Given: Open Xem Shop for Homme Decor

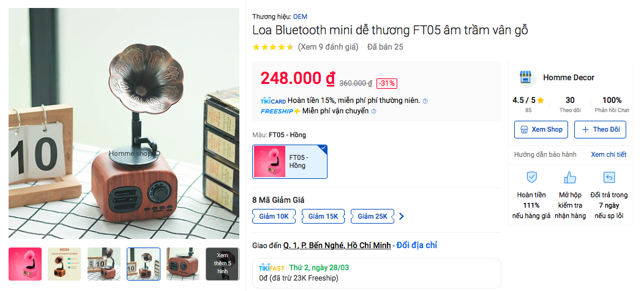Looking at the screenshot, I should [x=541, y=129].
